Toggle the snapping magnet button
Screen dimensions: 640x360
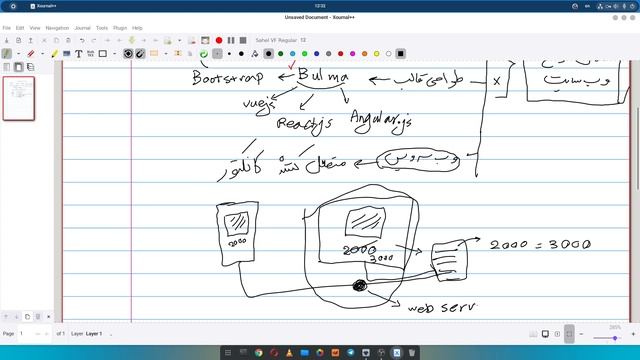(x=140, y=53)
